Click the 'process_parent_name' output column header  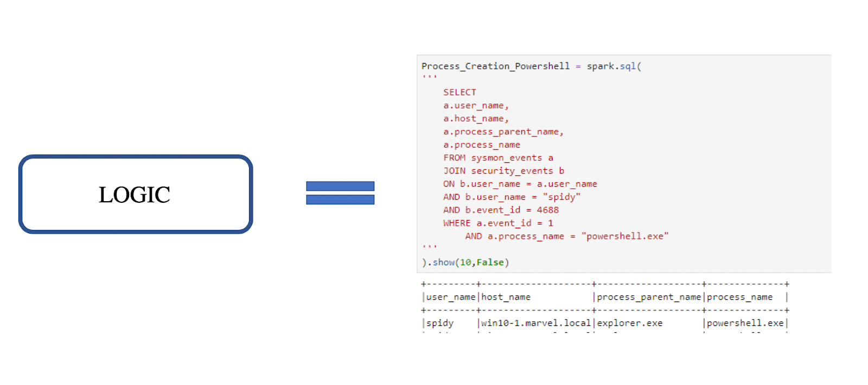point(649,297)
